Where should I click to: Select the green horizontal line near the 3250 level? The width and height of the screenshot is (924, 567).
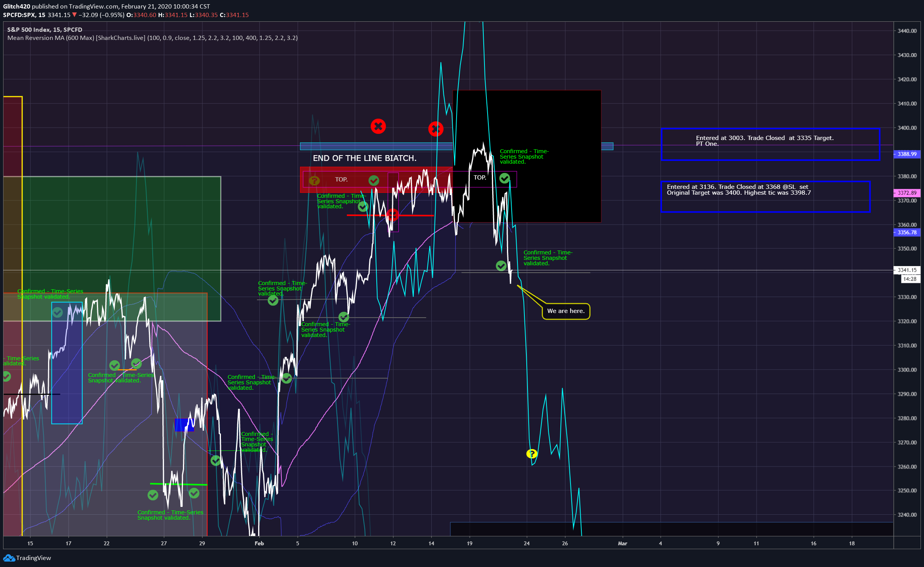tap(179, 484)
